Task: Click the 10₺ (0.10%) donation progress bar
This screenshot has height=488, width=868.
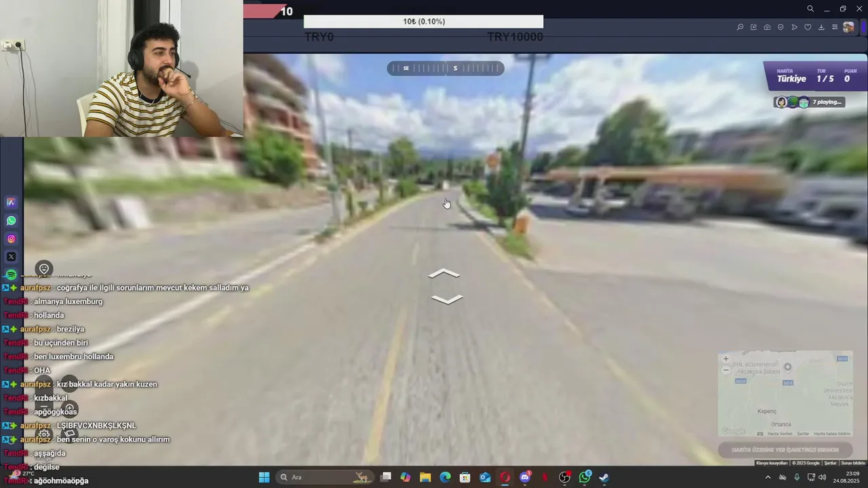Action: [423, 22]
